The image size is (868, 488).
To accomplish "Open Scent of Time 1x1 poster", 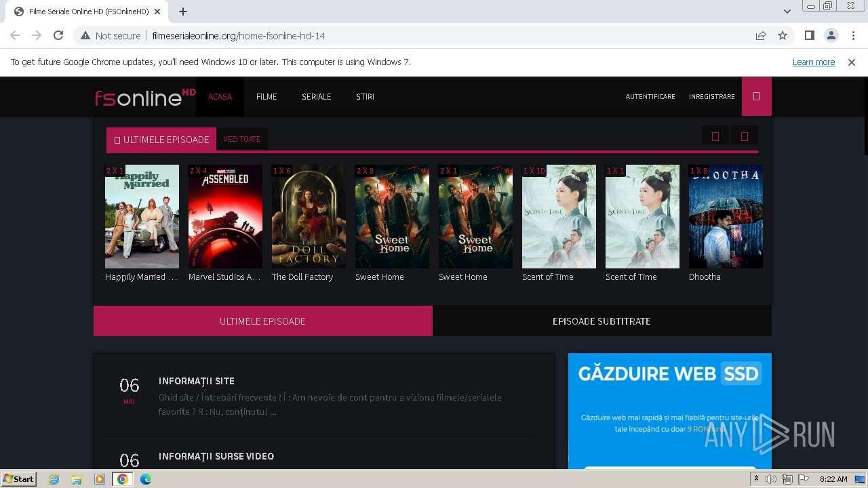I will click(642, 216).
